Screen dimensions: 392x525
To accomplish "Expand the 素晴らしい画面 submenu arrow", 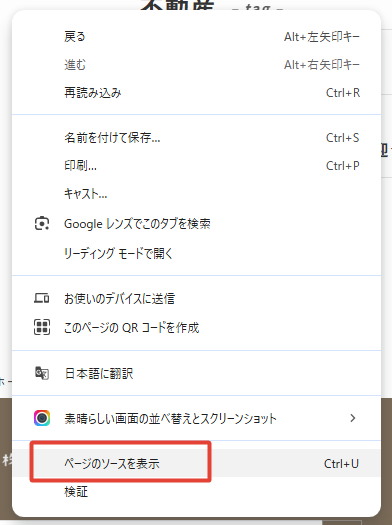I will (x=352, y=418).
